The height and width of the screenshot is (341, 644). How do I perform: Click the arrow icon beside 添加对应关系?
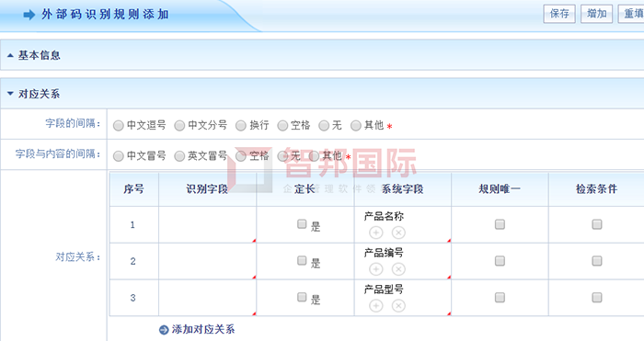164,330
